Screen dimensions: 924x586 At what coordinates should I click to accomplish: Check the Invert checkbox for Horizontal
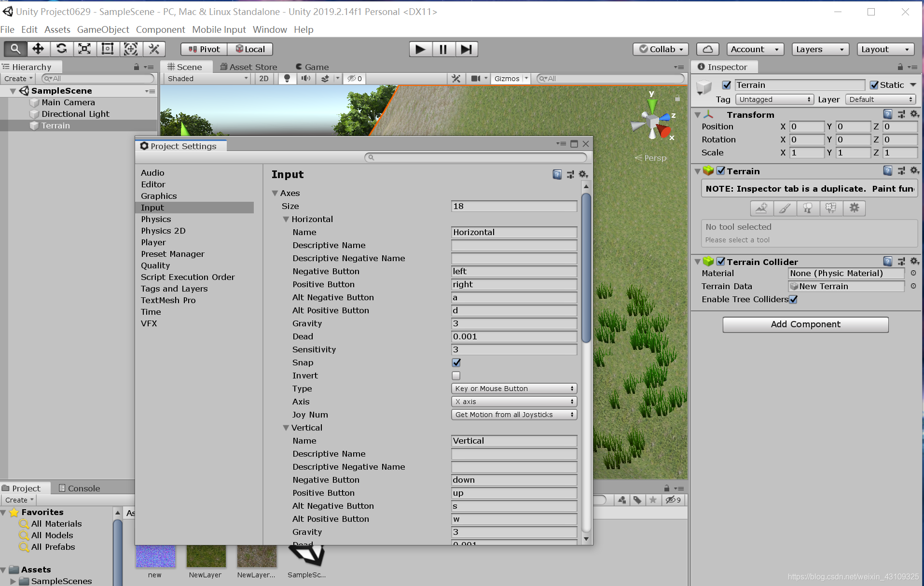coord(456,376)
